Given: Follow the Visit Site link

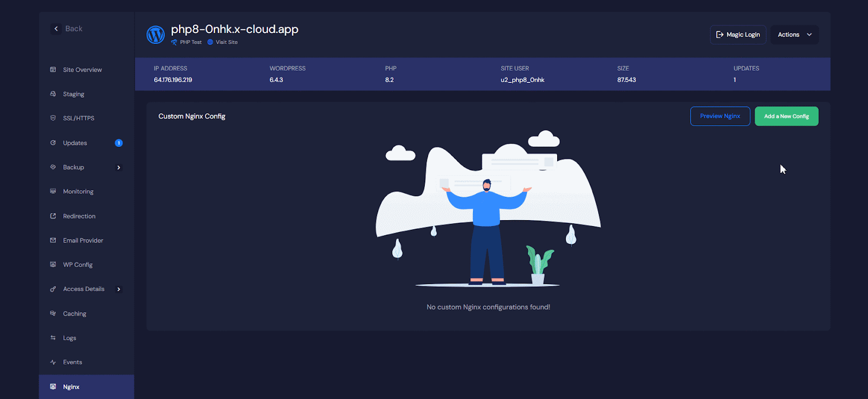Looking at the screenshot, I should [x=227, y=42].
